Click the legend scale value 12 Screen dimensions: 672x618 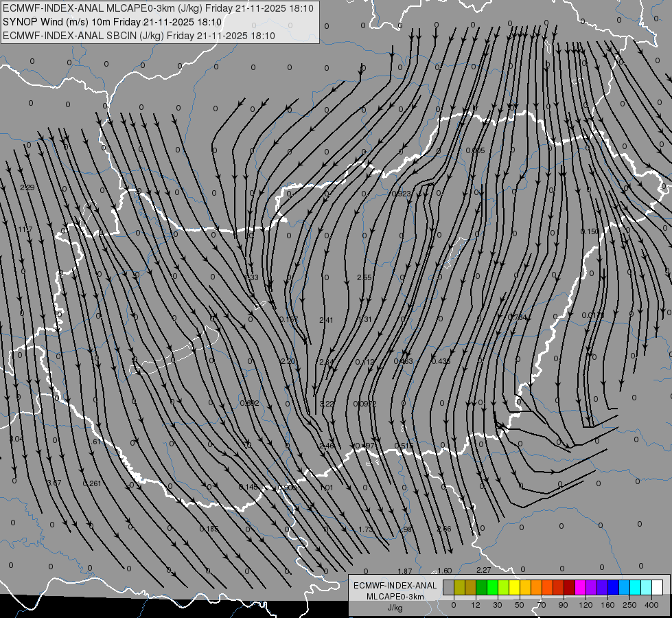pos(476,605)
